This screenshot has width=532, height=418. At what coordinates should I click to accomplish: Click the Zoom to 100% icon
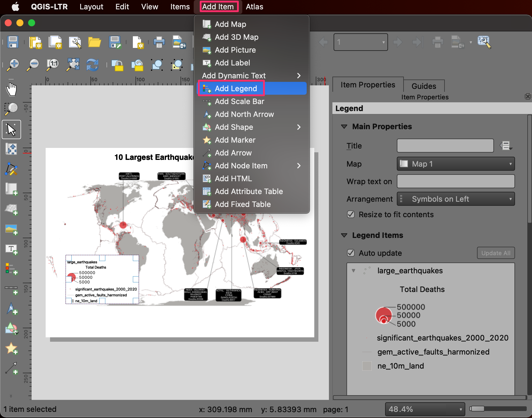[53, 64]
